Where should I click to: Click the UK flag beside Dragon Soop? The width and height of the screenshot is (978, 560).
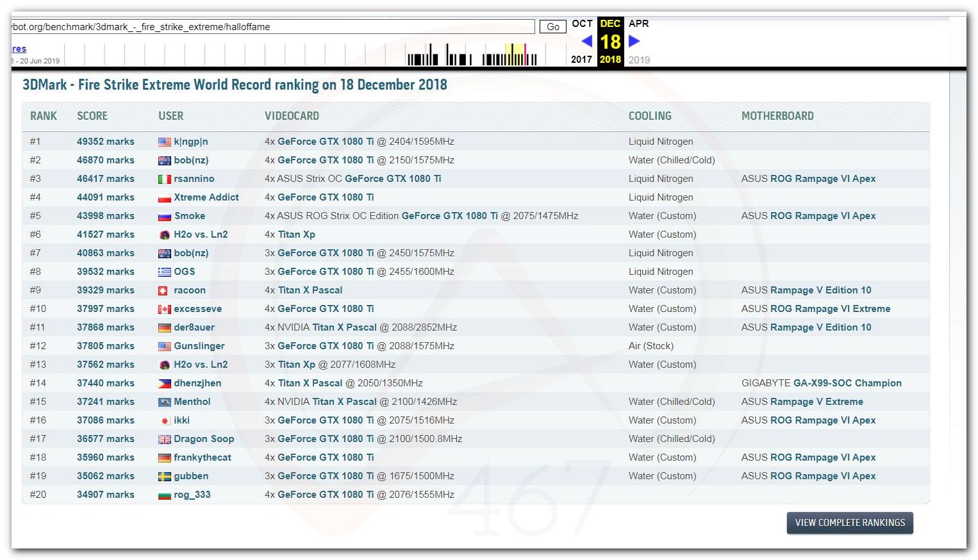(x=165, y=440)
